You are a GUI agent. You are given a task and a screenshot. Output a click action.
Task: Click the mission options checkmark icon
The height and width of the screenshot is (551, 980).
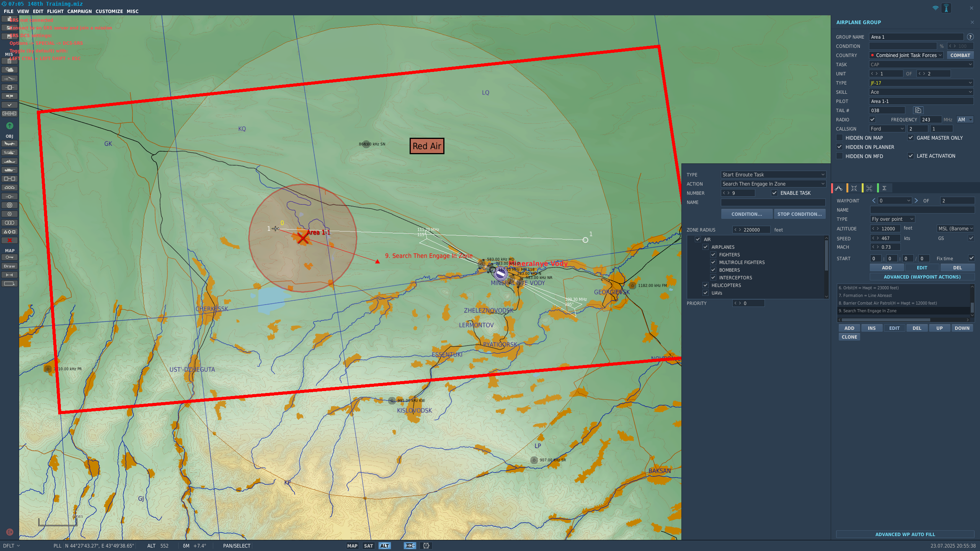tap(10, 105)
